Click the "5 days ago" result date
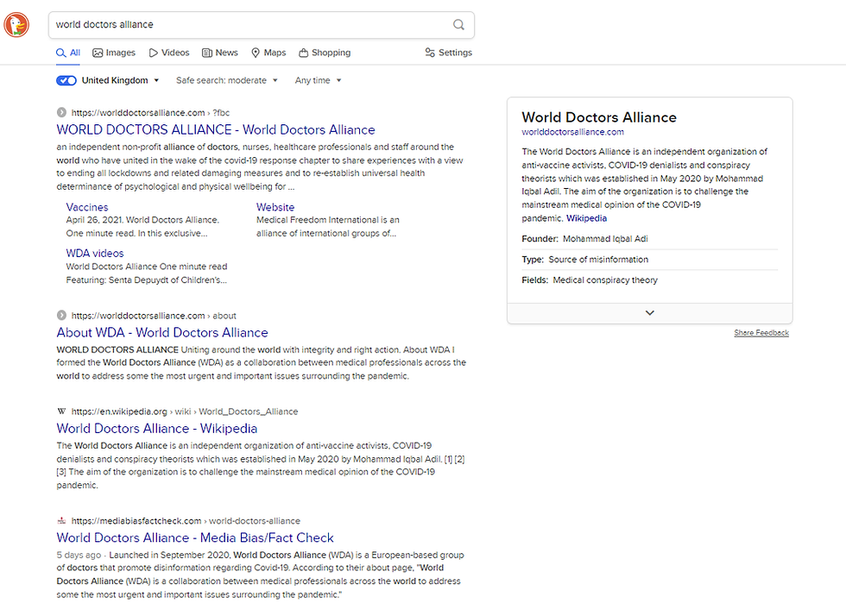This screenshot has height=616, width=846. click(x=79, y=555)
